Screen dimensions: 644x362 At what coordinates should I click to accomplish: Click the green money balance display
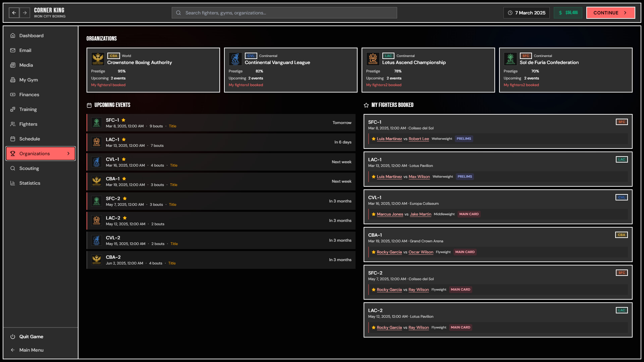pos(568,13)
